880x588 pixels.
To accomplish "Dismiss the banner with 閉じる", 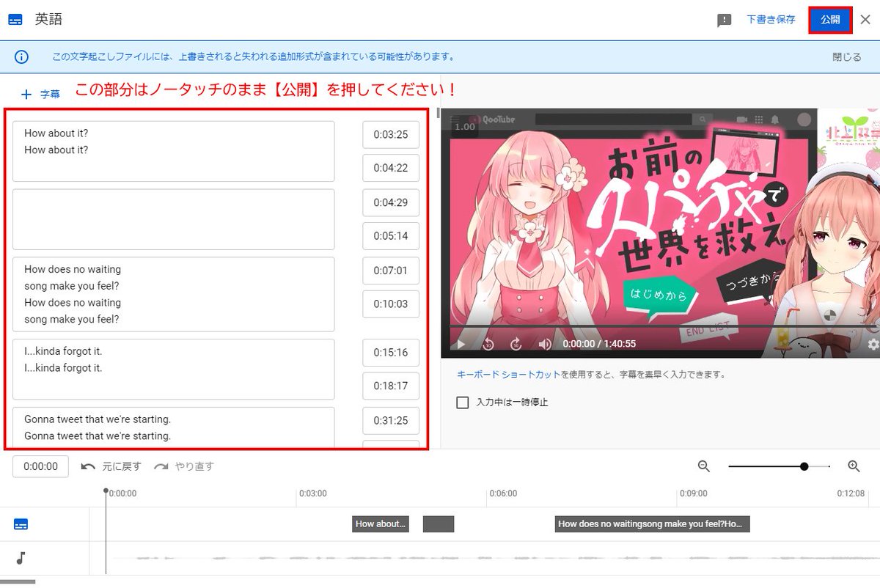I will (x=847, y=56).
